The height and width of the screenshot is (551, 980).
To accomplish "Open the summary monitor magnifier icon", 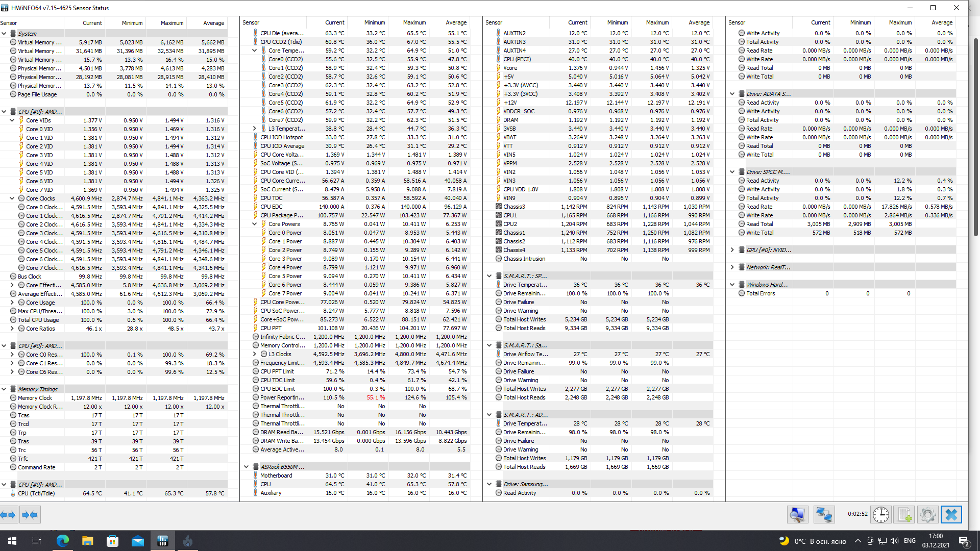I will click(x=797, y=515).
